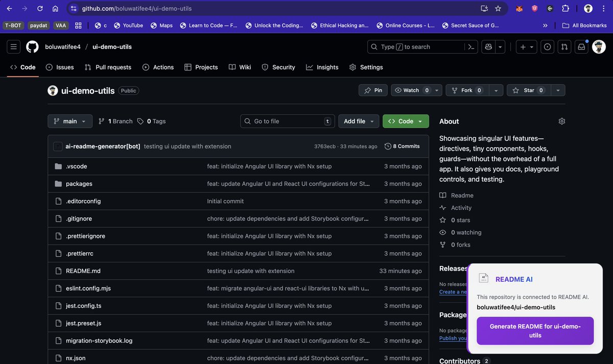The width and height of the screenshot is (613, 364).
Task: Go to browser home icon
Action: point(55,9)
